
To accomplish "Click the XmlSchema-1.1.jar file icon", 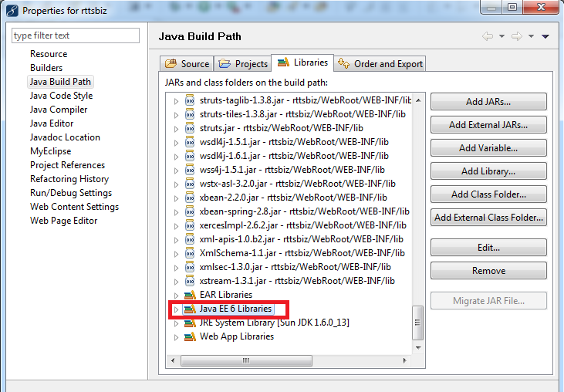I will (x=190, y=253).
